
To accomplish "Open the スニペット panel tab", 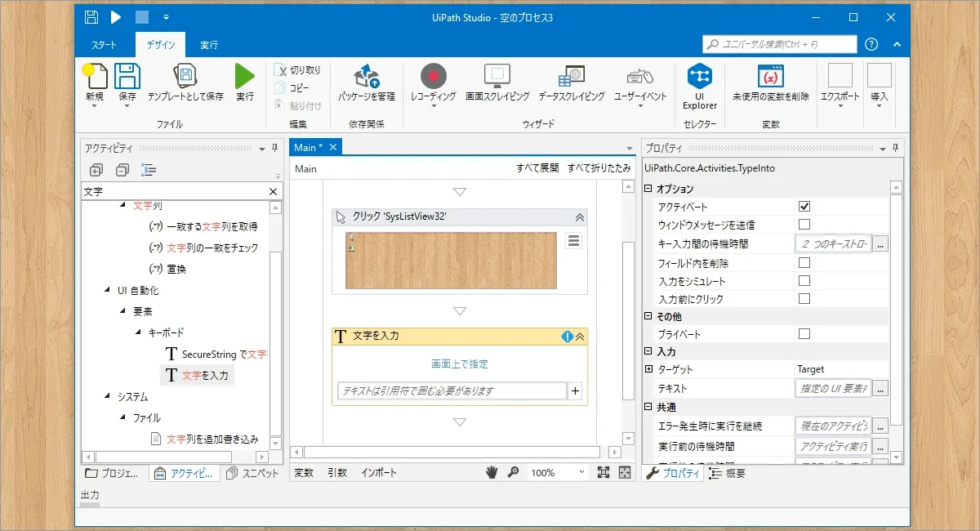I will (x=252, y=473).
